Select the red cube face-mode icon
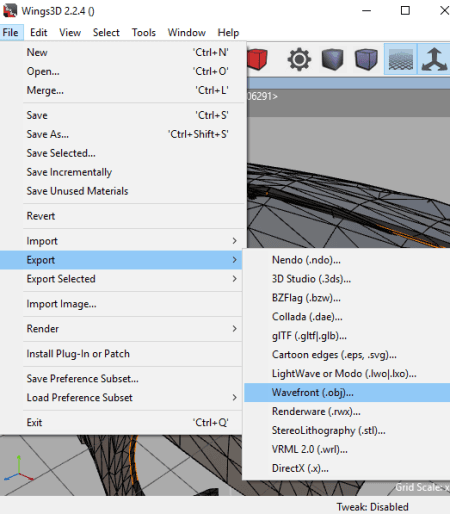450x514 pixels. tap(257, 60)
